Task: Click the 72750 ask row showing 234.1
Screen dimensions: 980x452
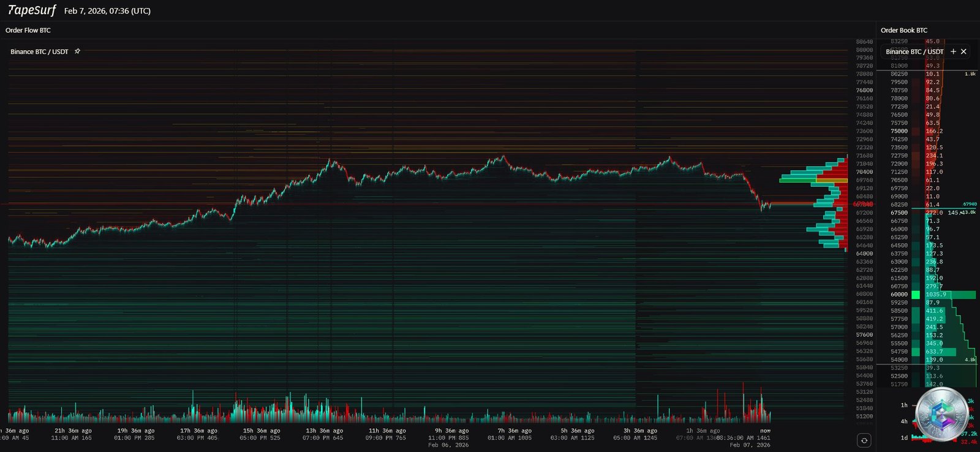Action: (927, 156)
